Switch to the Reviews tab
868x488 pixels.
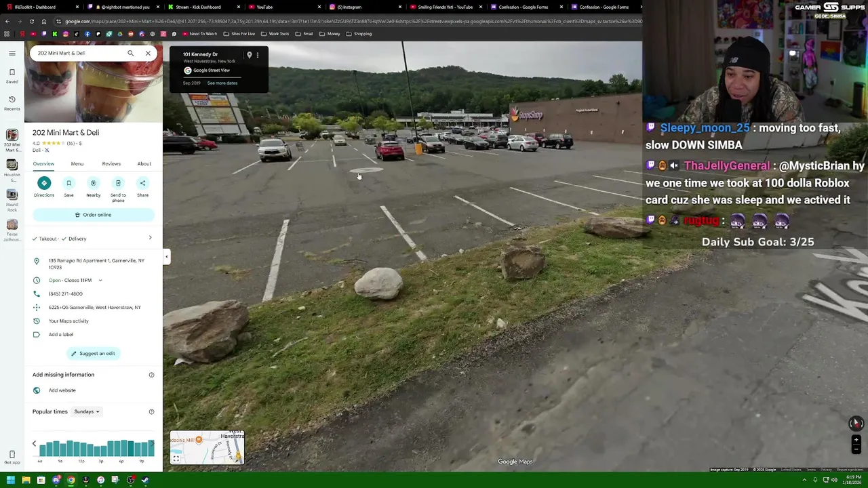pos(111,163)
